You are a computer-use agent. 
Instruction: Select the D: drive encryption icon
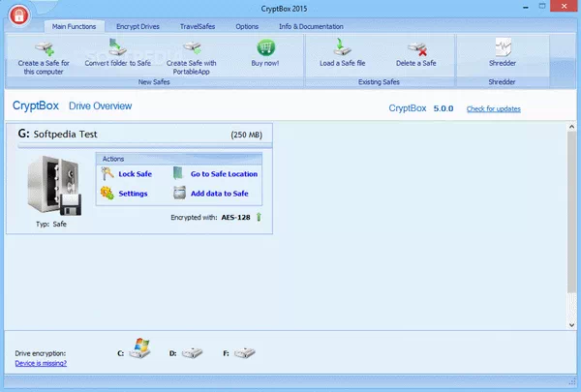(x=194, y=353)
